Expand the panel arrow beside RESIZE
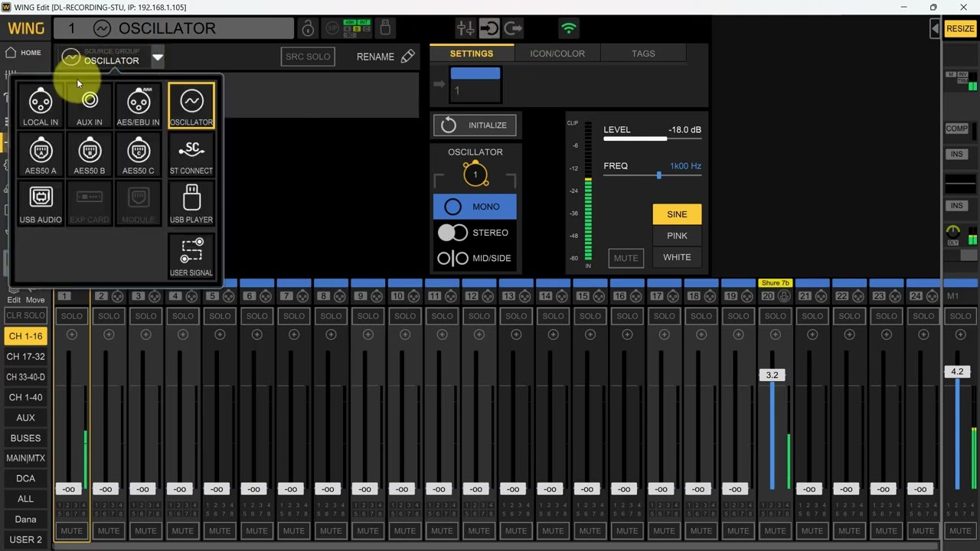980x551 pixels. point(935,28)
